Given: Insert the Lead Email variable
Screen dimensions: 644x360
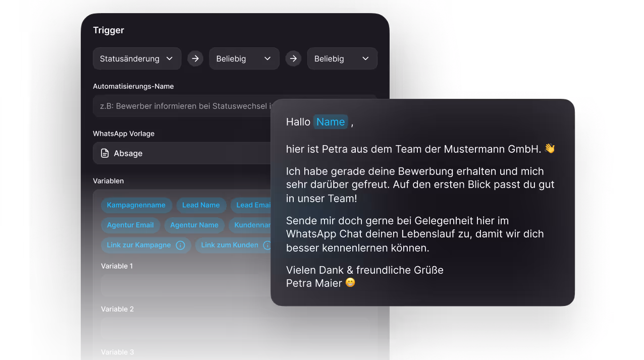Looking at the screenshot, I should (x=252, y=205).
